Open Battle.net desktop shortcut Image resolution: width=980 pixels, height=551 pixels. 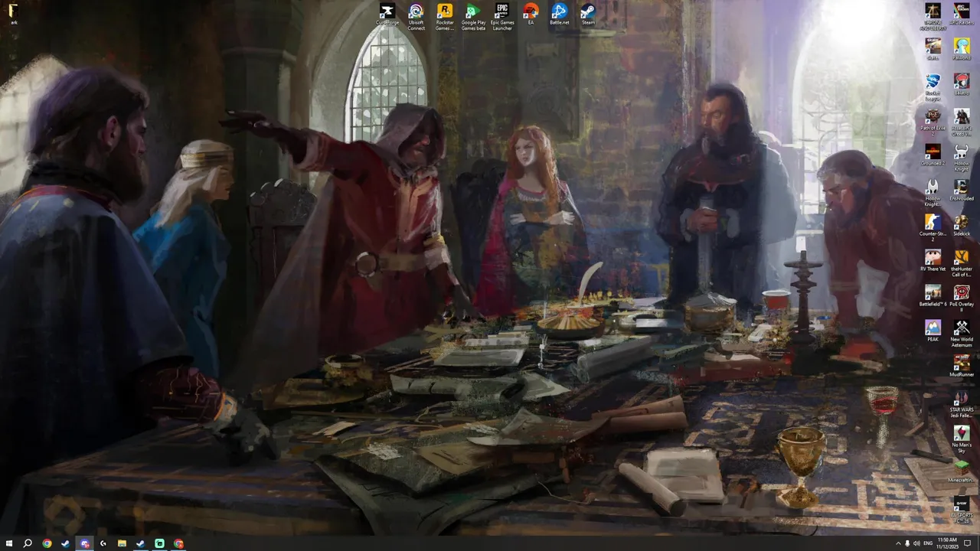point(560,15)
